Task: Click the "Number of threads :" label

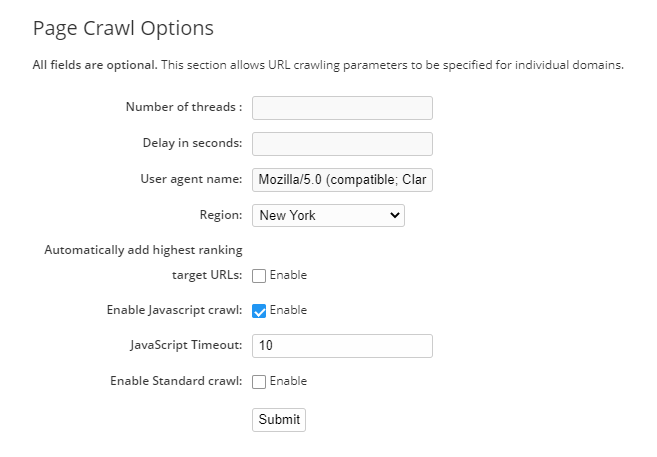Action: [x=184, y=107]
